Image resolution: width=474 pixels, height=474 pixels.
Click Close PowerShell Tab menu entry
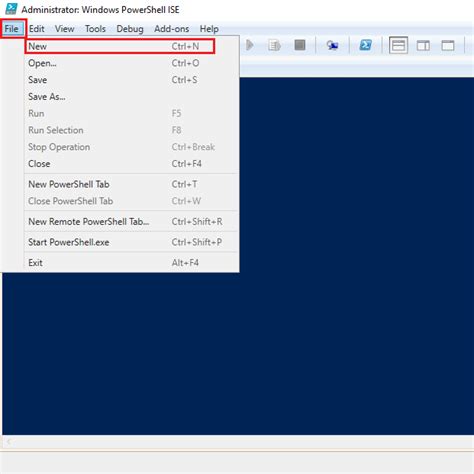coord(132,201)
